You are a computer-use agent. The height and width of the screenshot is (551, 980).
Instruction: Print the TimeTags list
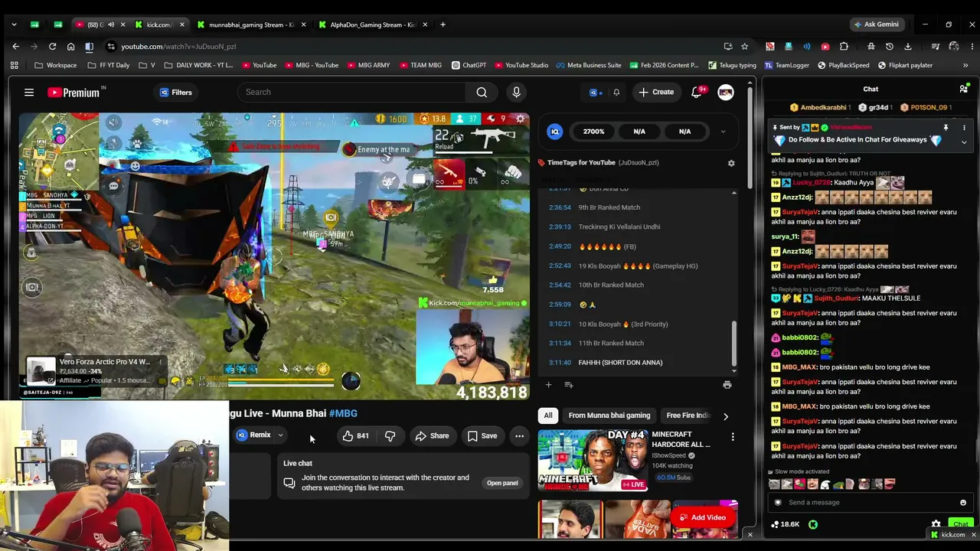[727, 385]
